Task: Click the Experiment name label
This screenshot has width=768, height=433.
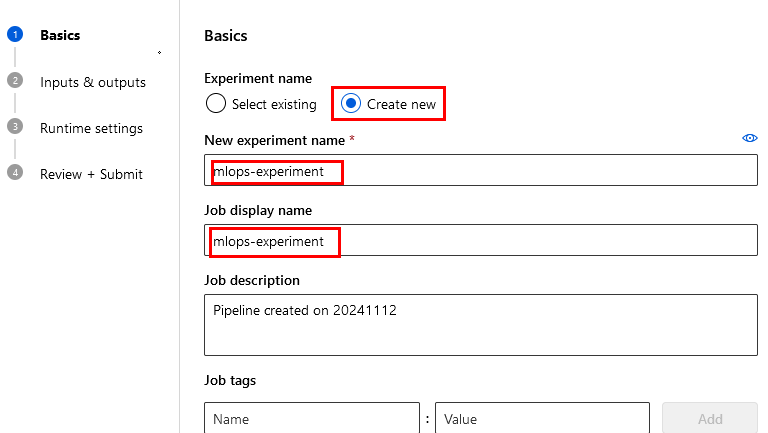Action: click(258, 78)
